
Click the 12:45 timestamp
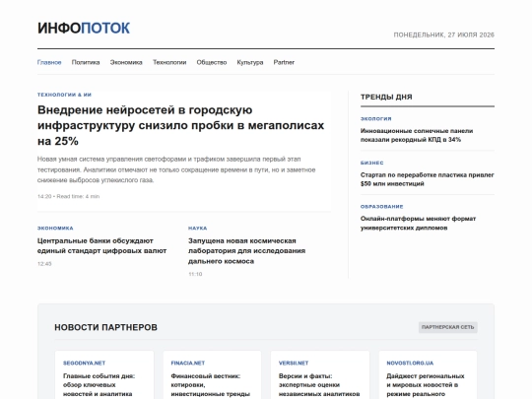click(44, 264)
